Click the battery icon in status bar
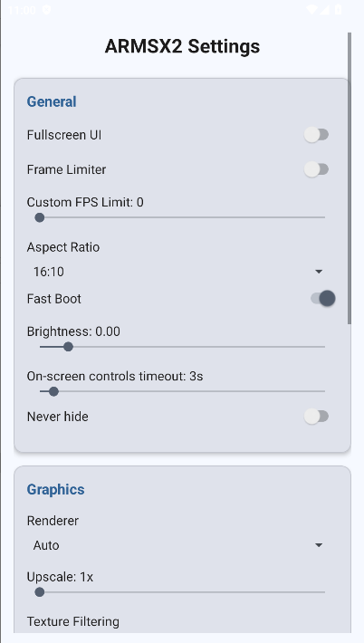The width and height of the screenshot is (364, 643). pos(338,10)
